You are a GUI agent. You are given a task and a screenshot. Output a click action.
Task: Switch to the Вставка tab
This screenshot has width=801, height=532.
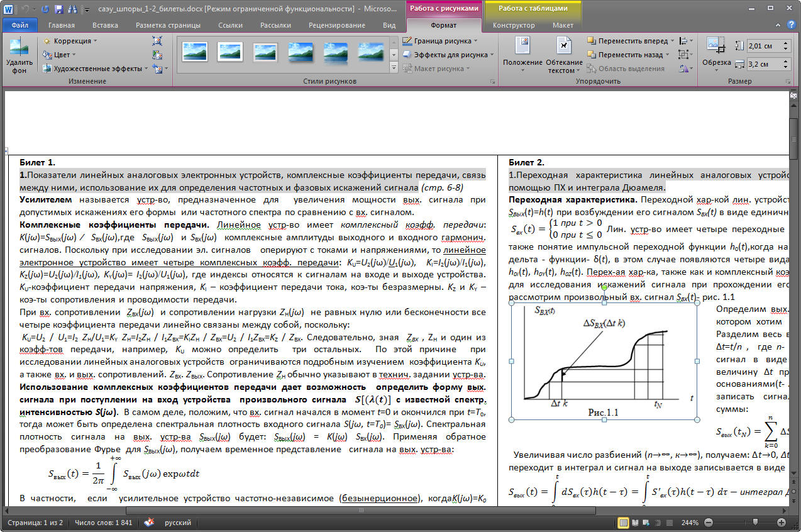point(105,25)
